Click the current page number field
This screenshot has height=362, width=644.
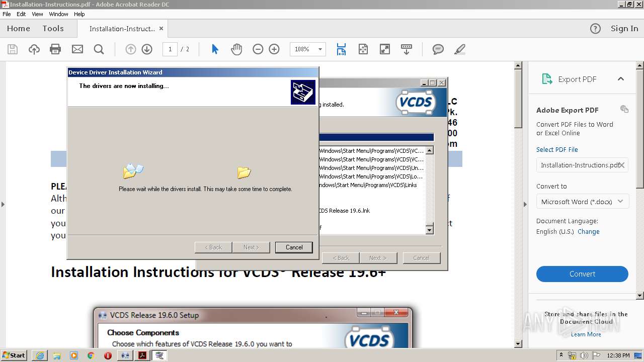point(170,49)
